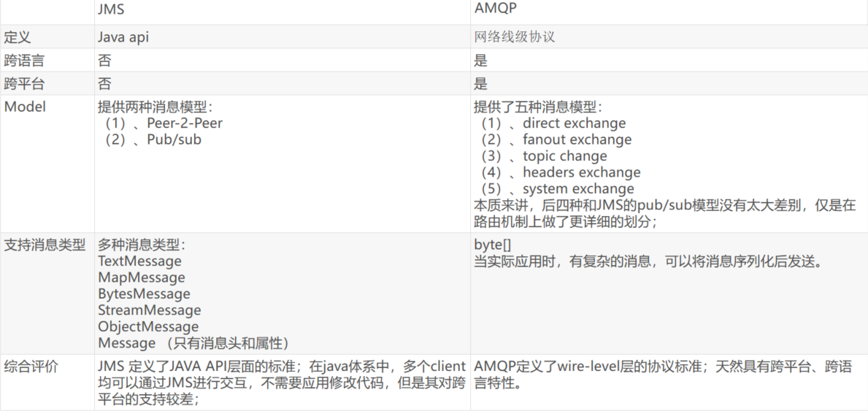Viewport: 868px width, 414px height.
Task: Click the MapMessage entry
Action: point(142,277)
